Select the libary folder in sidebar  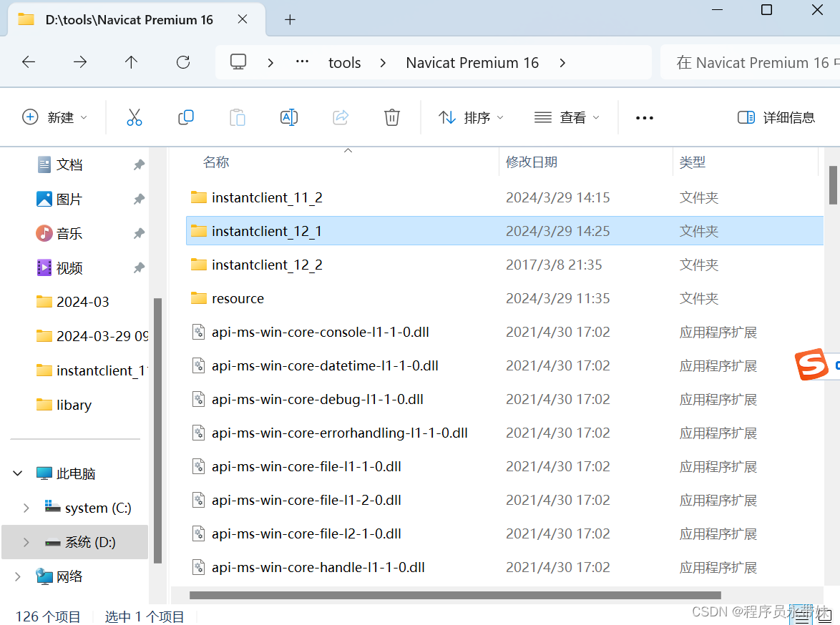click(64, 405)
